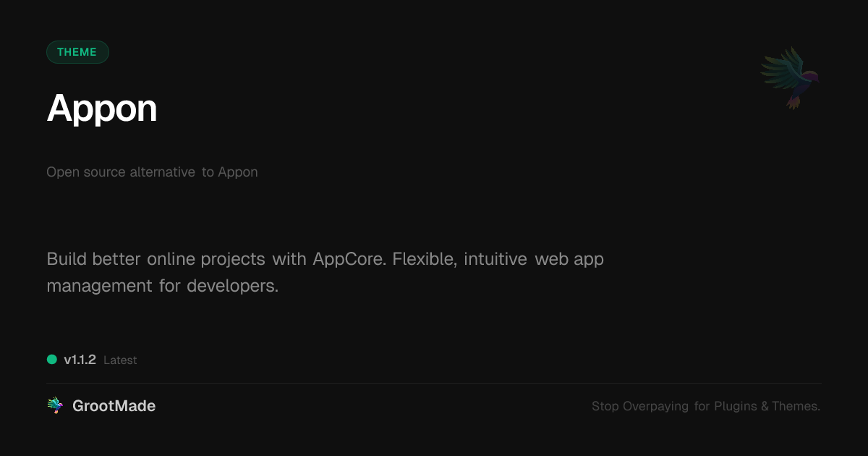Click the words "Open source alternative"
Screen dimensions: 868x456
[x=121, y=172]
